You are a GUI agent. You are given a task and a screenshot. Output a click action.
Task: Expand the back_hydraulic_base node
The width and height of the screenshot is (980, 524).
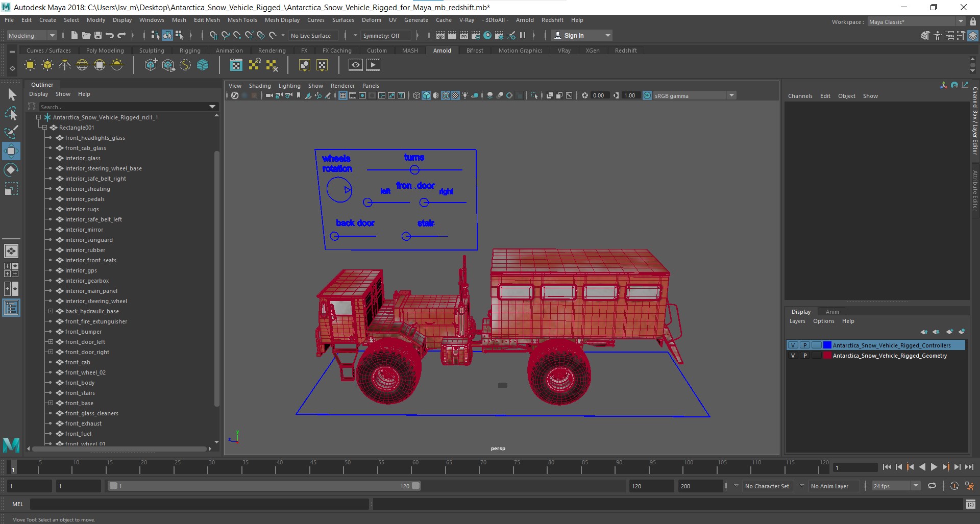point(51,311)
